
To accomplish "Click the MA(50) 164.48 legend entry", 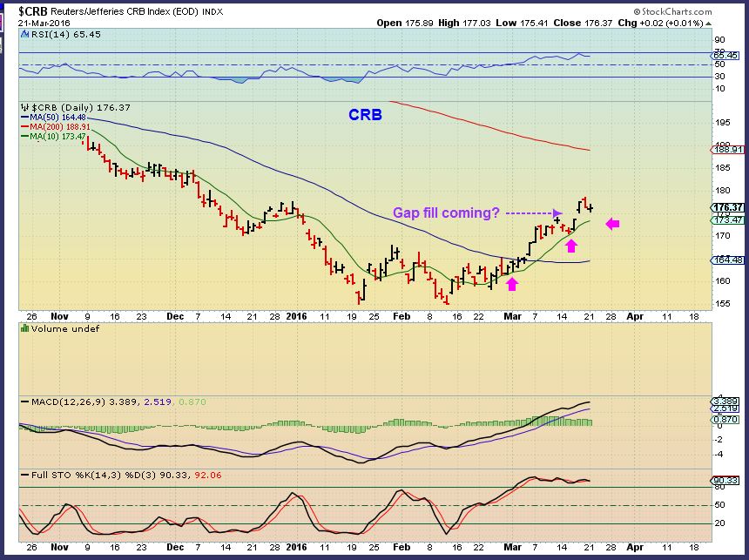I will coord(53,118).
